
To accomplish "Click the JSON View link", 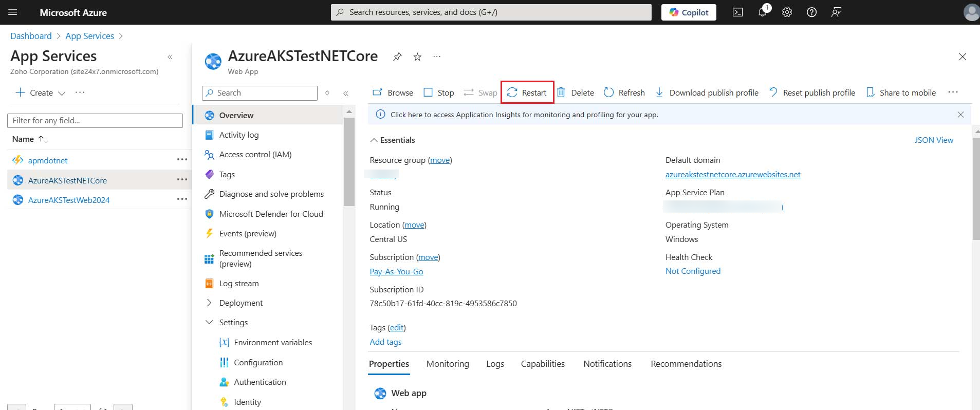I will 933,140.
